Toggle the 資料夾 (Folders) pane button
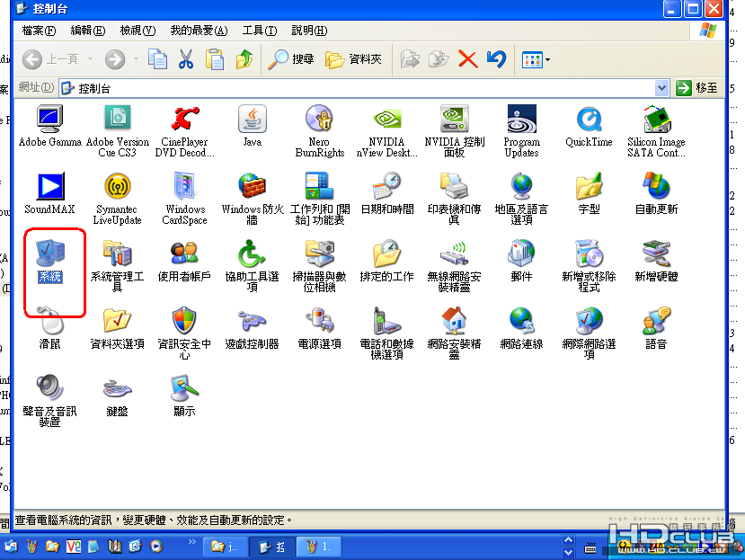This screenshot has width=745, height=560. pos(353,59)
